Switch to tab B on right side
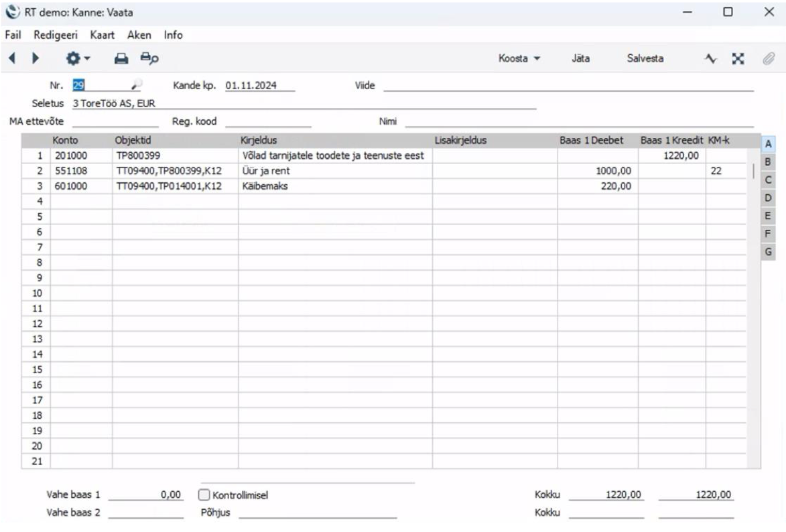 (x=768, y=161)
